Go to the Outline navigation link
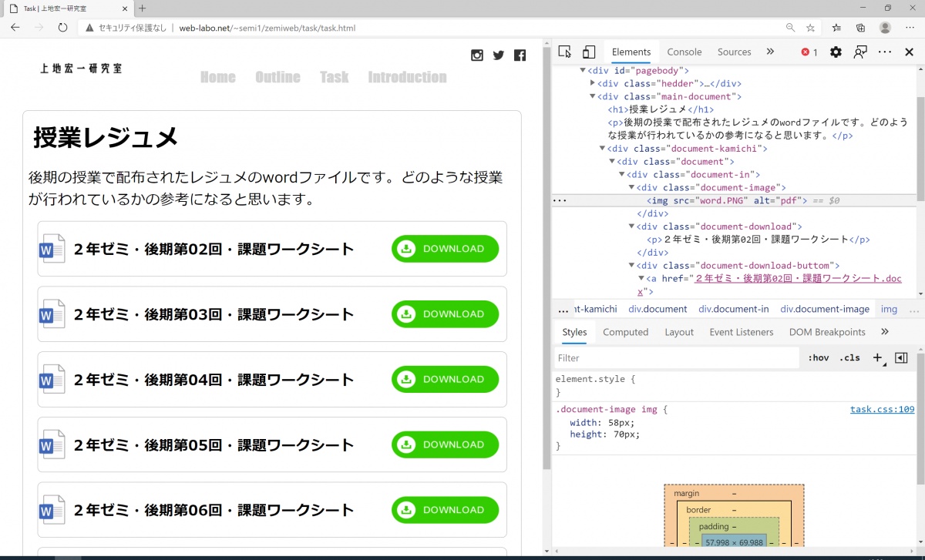Screen dimensions: 925x560 point(277,77)
